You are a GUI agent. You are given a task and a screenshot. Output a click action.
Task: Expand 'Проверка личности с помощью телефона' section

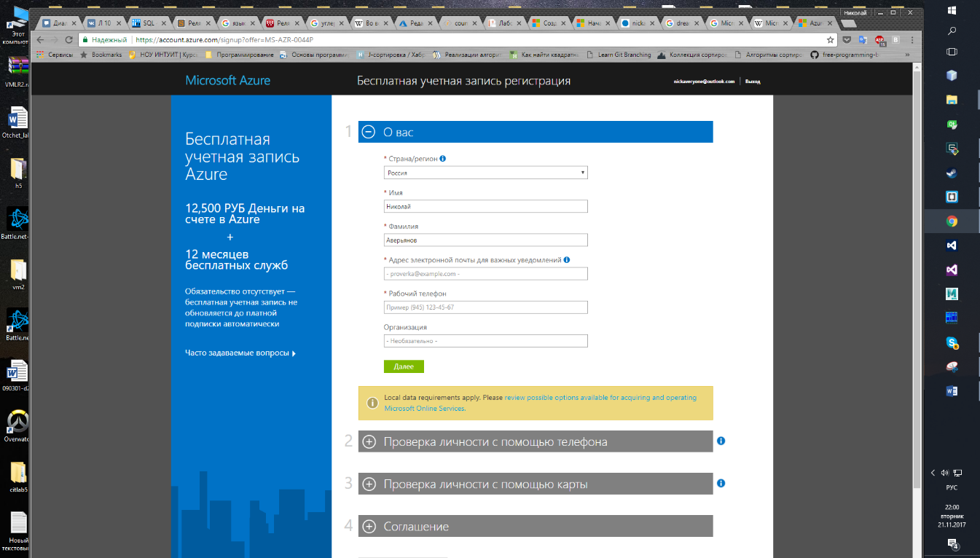click(x=535, y=441)
